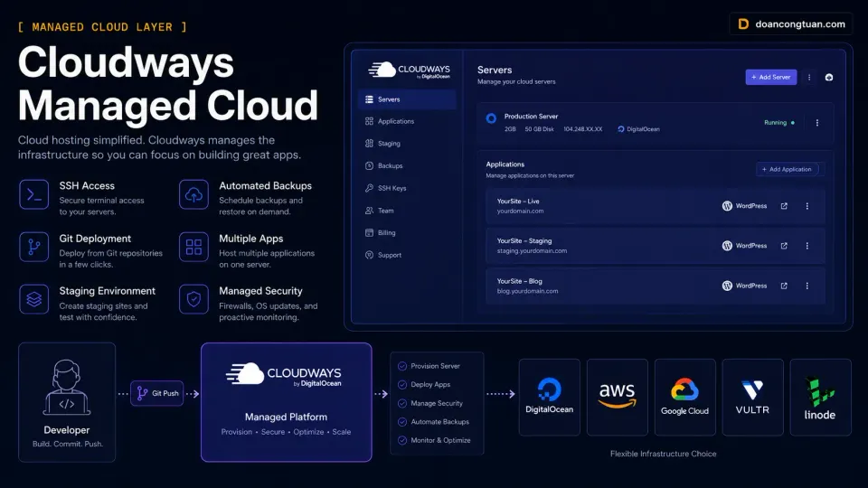The height and width of the screenshot is (488, 868).
Task: Open YourSite – Live external link icon
Action: coord(784,206)
